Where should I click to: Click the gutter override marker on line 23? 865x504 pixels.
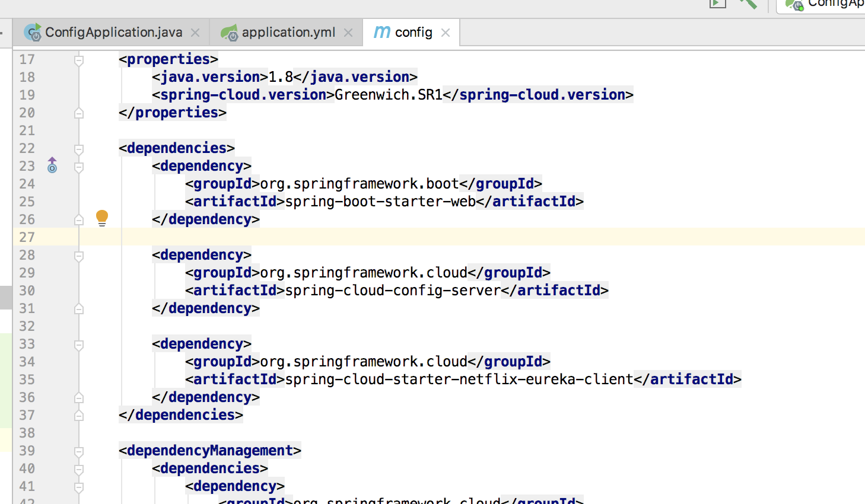tap(52, 165)
